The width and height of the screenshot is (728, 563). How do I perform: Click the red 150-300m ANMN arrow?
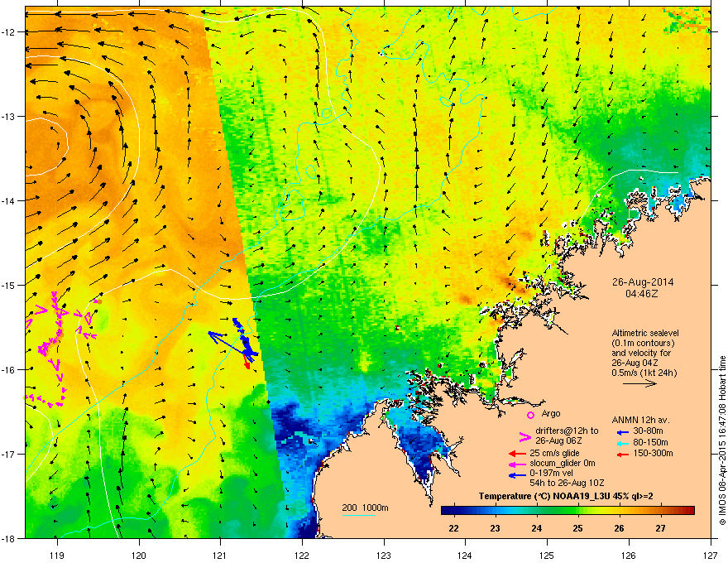coord(623,454)
